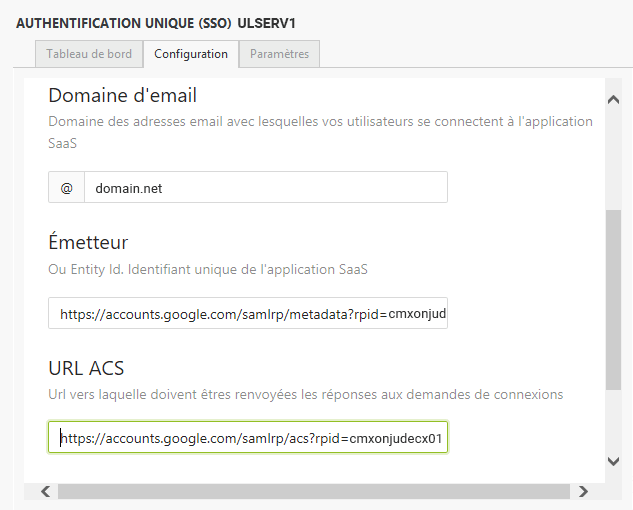The height and width of the screenshot is (510, 633).
Task: Click the vertical scrollbar thumb
Action: point(613,300)
